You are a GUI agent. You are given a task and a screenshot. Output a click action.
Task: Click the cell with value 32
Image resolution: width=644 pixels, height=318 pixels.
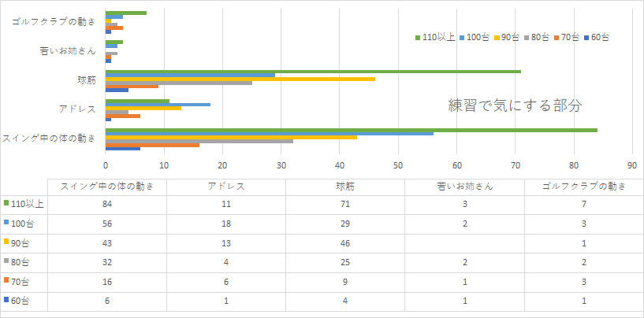[x=107, y=263]
